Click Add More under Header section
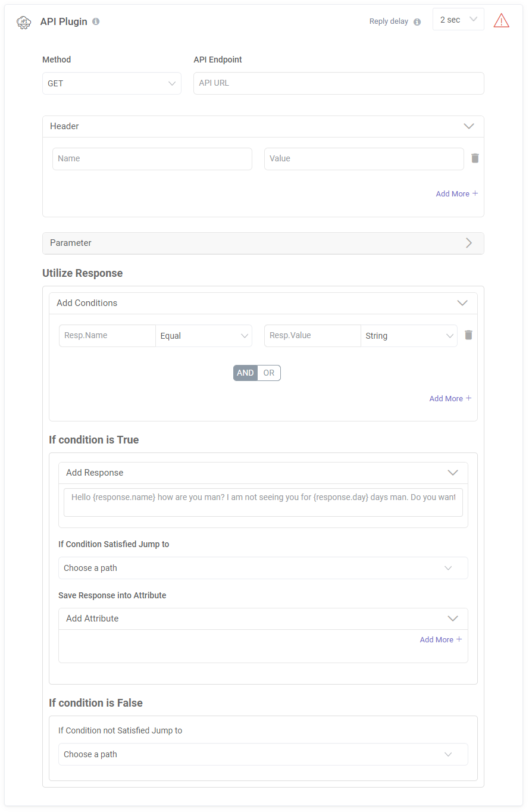 coord(456,193)
